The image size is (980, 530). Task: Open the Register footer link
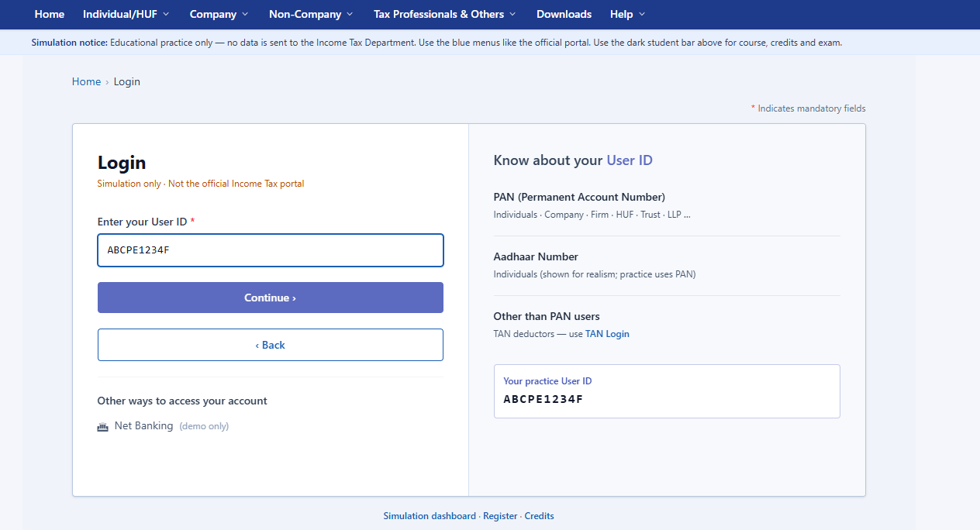click(x=500, y=516)
